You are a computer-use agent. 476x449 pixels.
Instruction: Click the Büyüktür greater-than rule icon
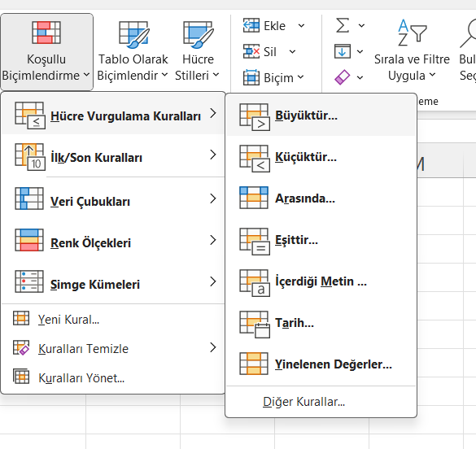point(255,117)
